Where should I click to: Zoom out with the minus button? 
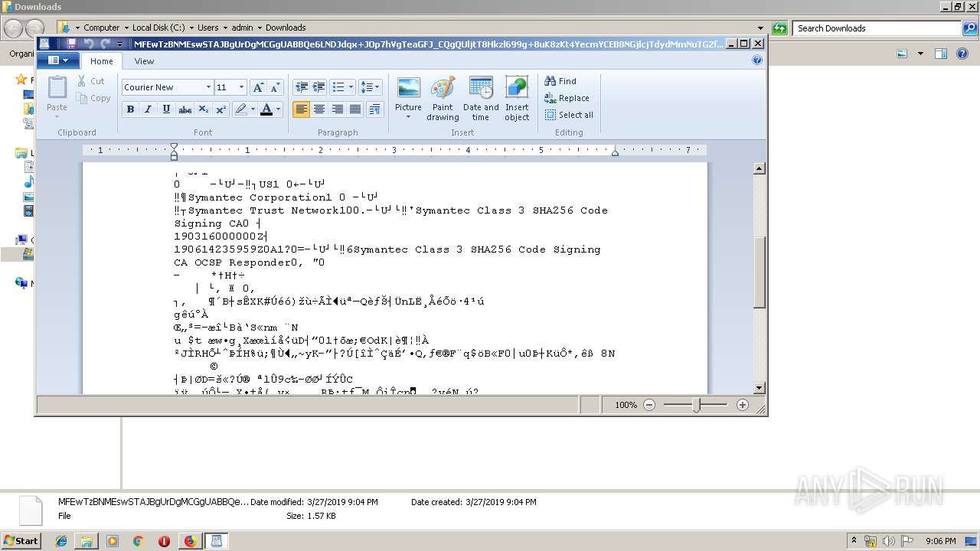649,405
